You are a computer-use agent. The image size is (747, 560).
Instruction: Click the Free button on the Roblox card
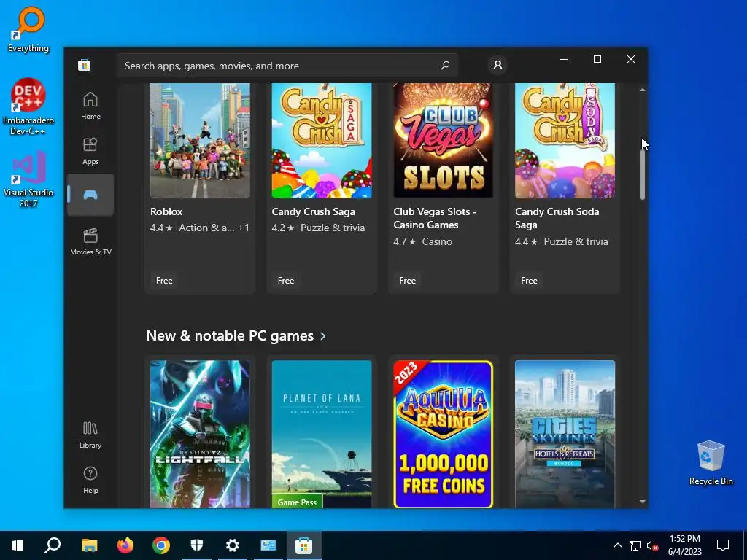[x=164, y=281]
